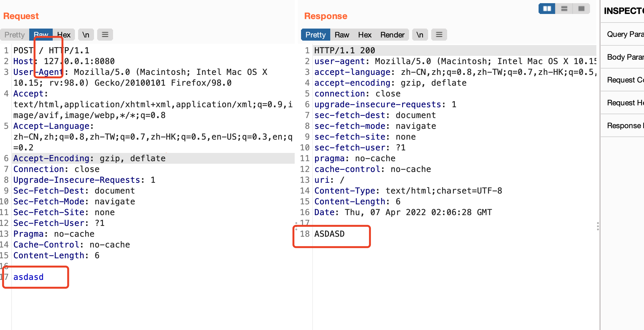Click cache-control: no-cache in response
This screenshot has width=644, height=330.
point(372,169)
